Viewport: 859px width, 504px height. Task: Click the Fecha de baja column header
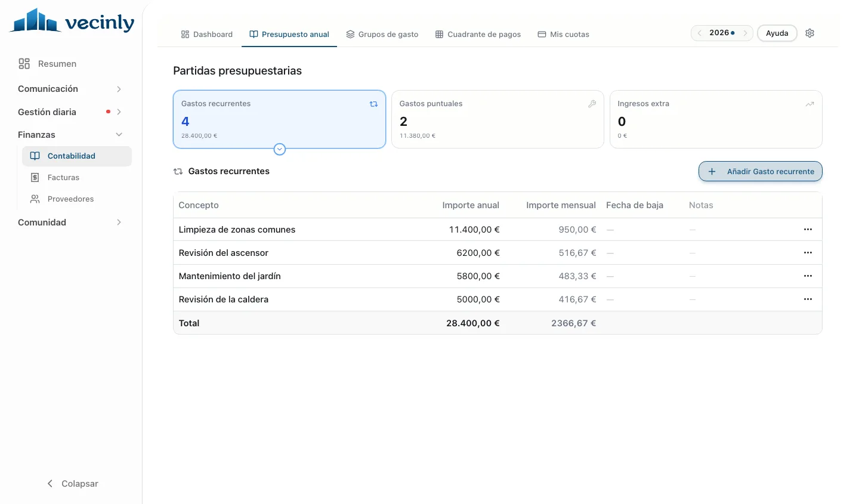[x=635, y=205]
